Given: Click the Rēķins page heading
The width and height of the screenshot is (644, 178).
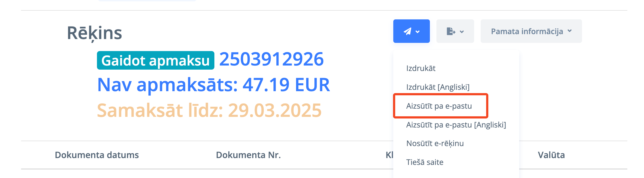Looking at the screenshot, I should click(x=94, y=33).
